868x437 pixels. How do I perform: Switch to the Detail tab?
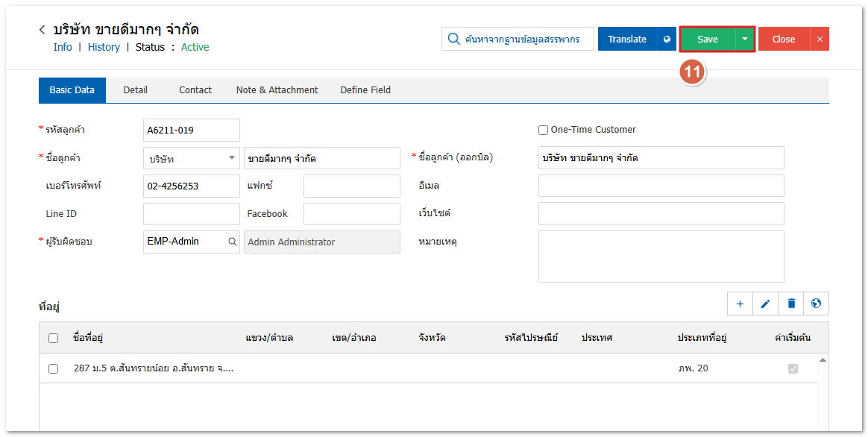pyautogui.click(x=135, y=90)
